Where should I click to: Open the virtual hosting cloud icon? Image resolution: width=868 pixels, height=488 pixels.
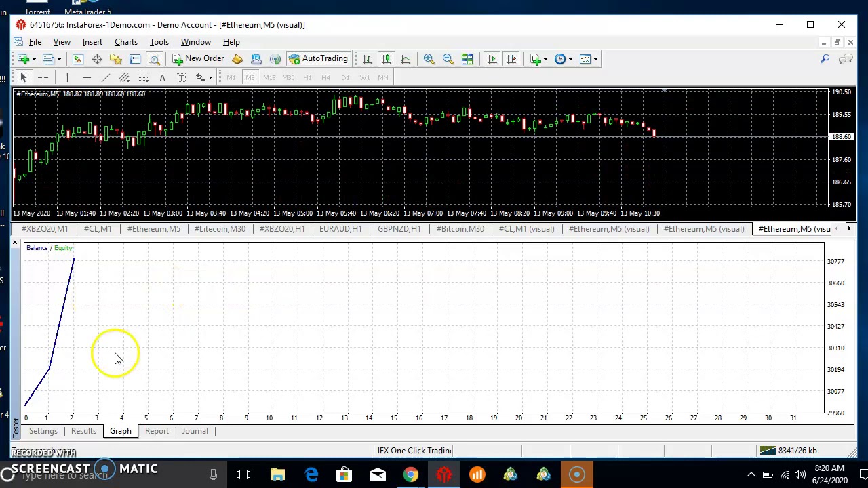256,59
